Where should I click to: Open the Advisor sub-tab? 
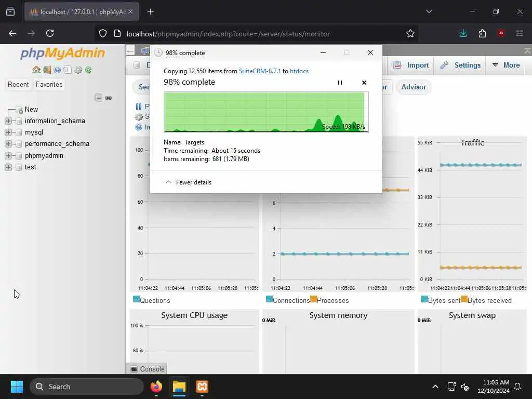pyautogui.click(x=414, y=87)
